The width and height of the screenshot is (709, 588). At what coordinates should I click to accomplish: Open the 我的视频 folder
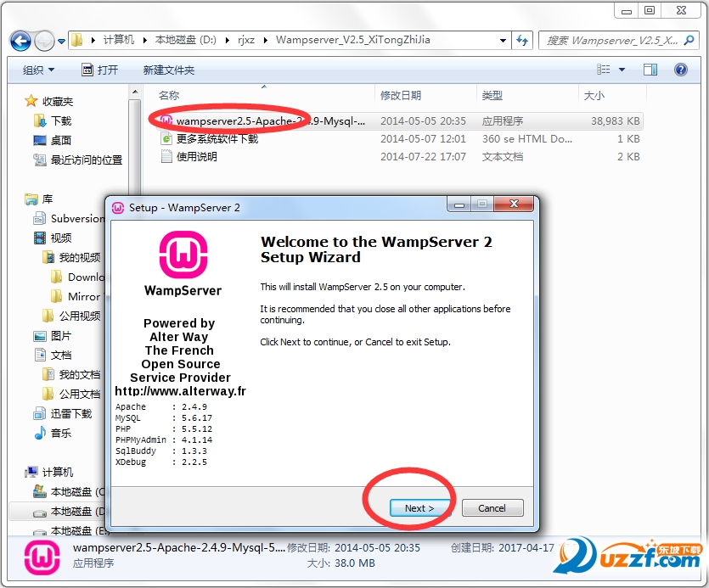(x=80, y=257)
